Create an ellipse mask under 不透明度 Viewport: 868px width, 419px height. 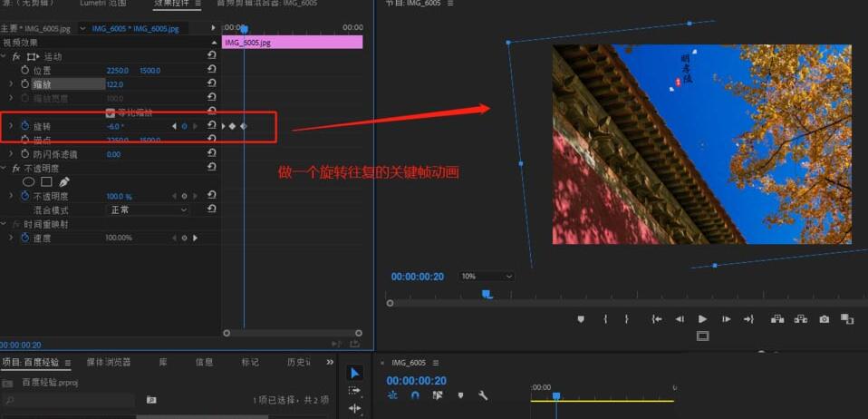tap(29, 182)
